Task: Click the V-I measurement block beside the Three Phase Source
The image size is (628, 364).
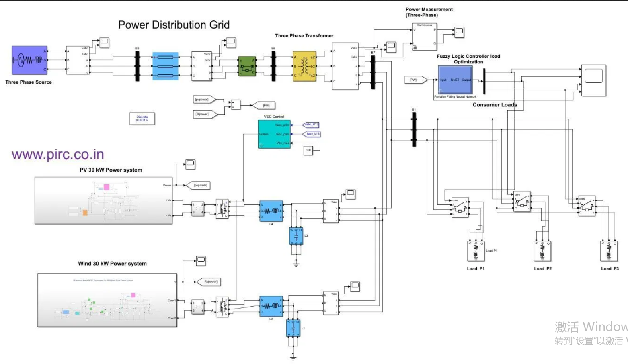Action: [x=78, y=60]
